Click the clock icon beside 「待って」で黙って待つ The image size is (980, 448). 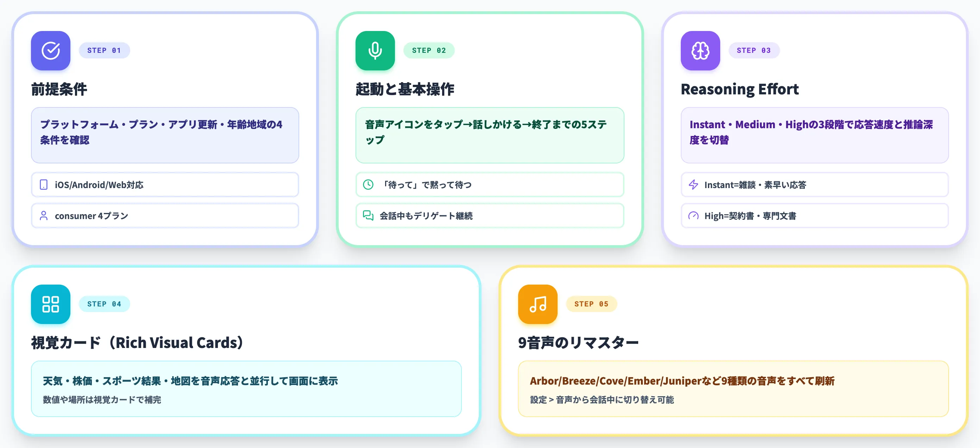[368, 185]
